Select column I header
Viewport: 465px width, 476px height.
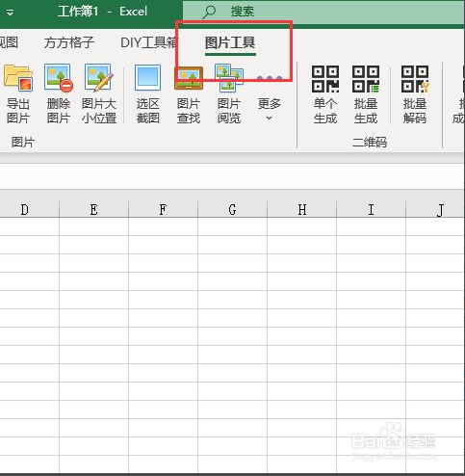pos(371,209)
